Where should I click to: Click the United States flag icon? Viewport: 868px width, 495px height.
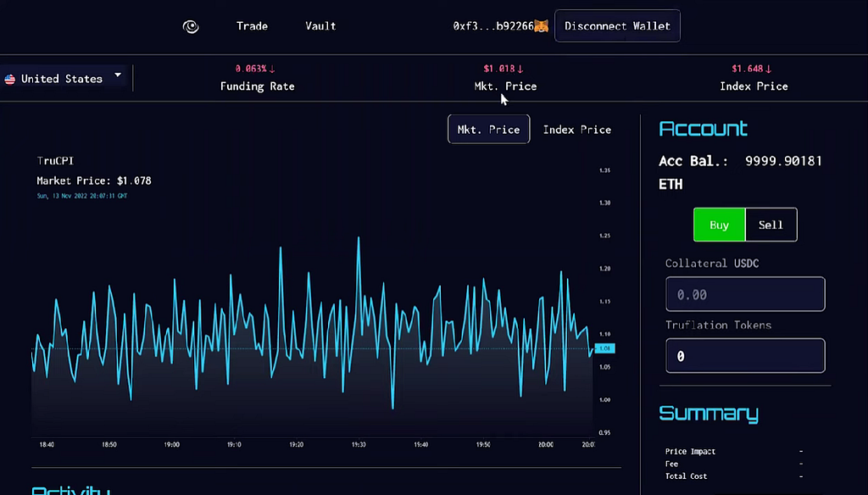(x=10, y=79)
